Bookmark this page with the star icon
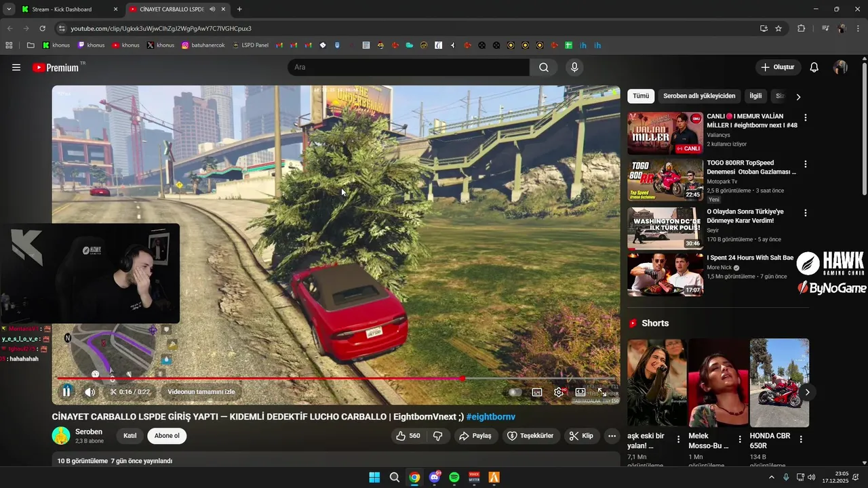Image resolution: width=868 pixels, height=488 pixels. [778, 28]
